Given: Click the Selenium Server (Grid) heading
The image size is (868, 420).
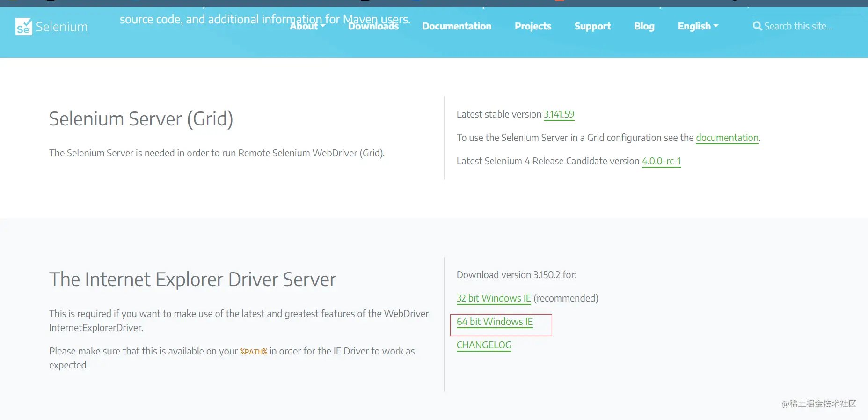Looking at the screenshot, I should (141, 119).
